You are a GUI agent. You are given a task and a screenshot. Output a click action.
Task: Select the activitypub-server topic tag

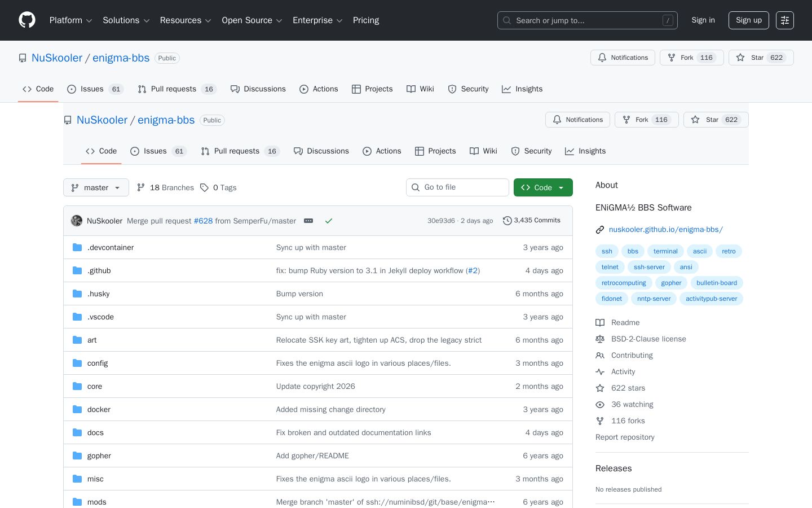(x=711, y=299)
